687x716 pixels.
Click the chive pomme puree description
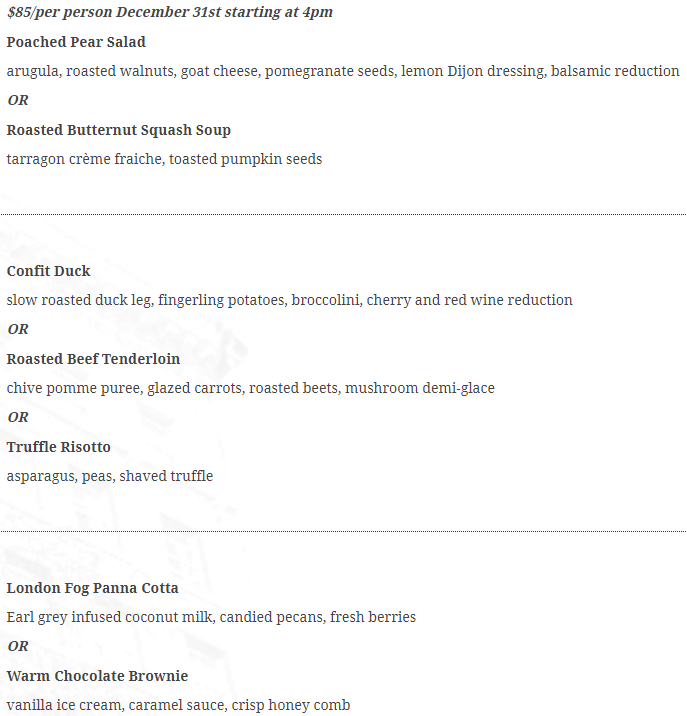[250, 388]
